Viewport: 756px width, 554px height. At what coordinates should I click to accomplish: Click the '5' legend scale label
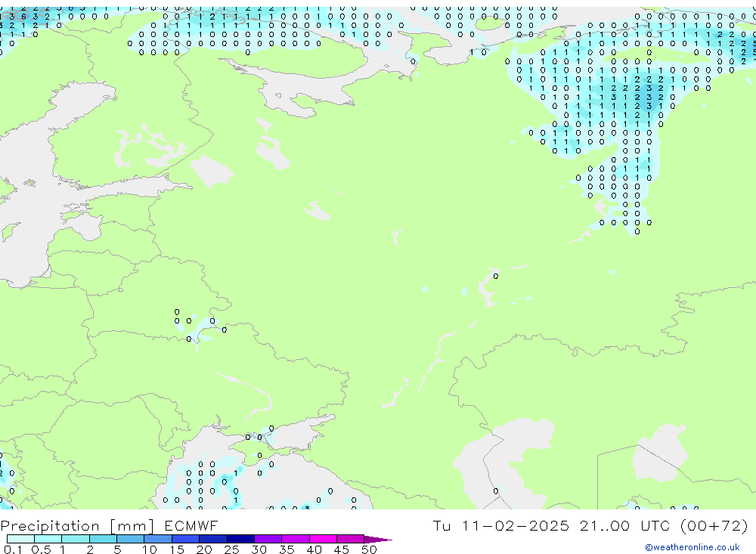(117, 549)
